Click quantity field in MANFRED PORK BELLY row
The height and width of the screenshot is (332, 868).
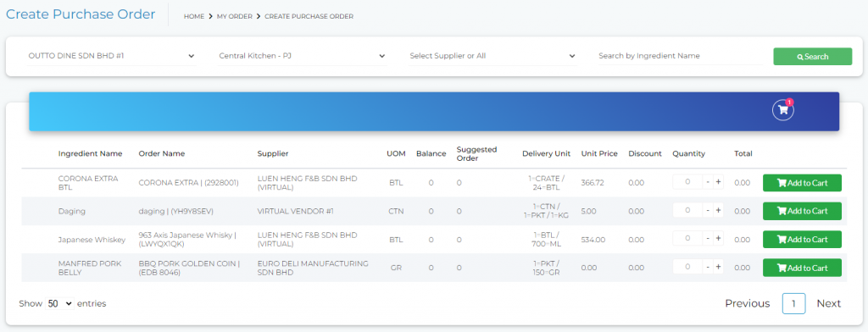(x=688, y=267)
